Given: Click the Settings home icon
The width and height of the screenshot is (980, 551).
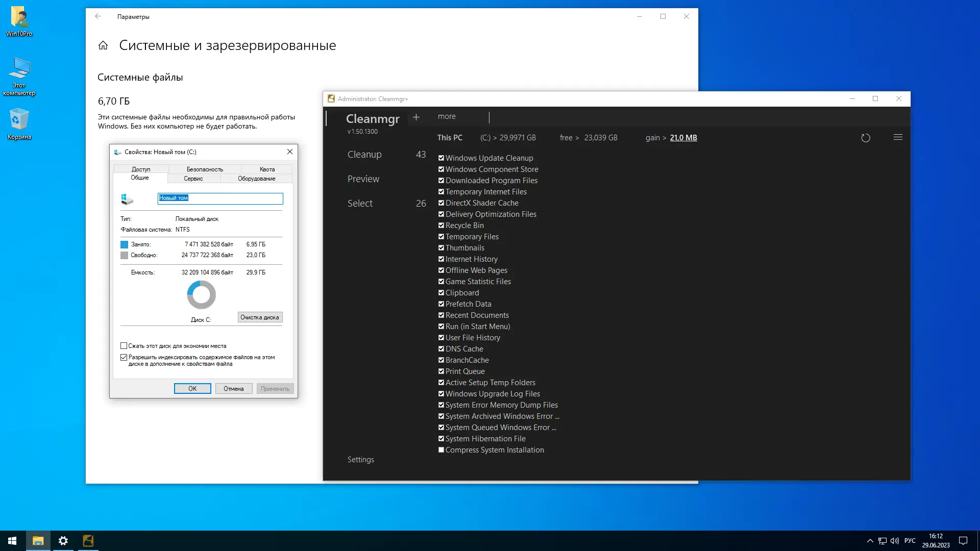Looking at the screenshot, I should 103,45.
